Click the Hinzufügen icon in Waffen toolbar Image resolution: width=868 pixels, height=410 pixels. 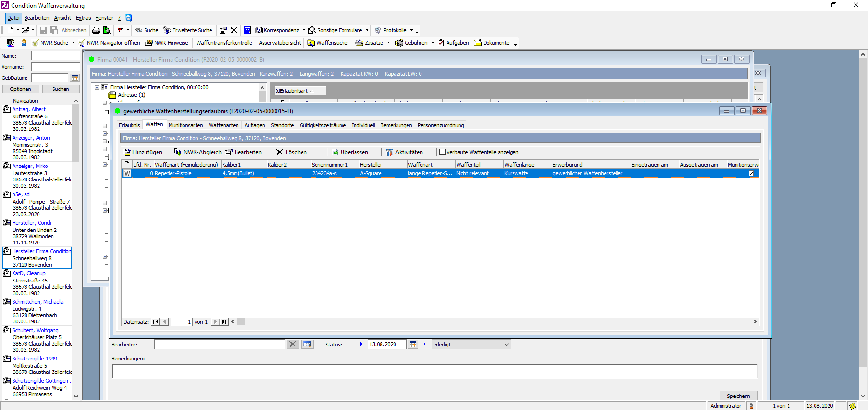(x=127, y=152)
